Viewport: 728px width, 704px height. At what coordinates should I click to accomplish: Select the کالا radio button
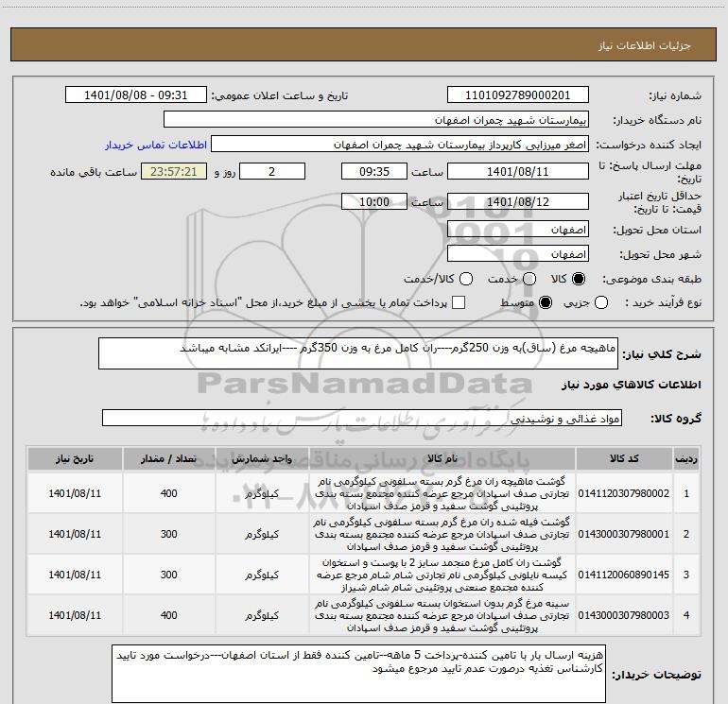[x=579, y=279]
